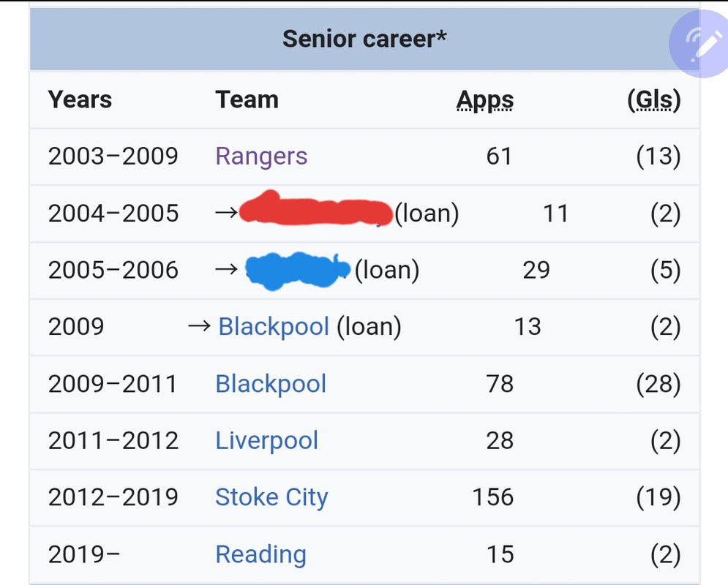728x585 pixels.
Task: Click the Years column header
Action: click(x=80, y=99)
